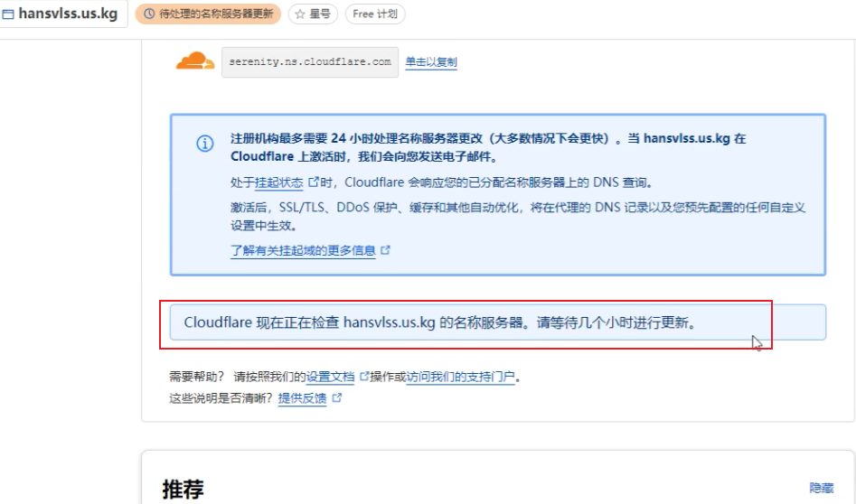Click the window icon beside hansvlss.us.kg
This screenshot has height=504, width=856.
(8, 14)
